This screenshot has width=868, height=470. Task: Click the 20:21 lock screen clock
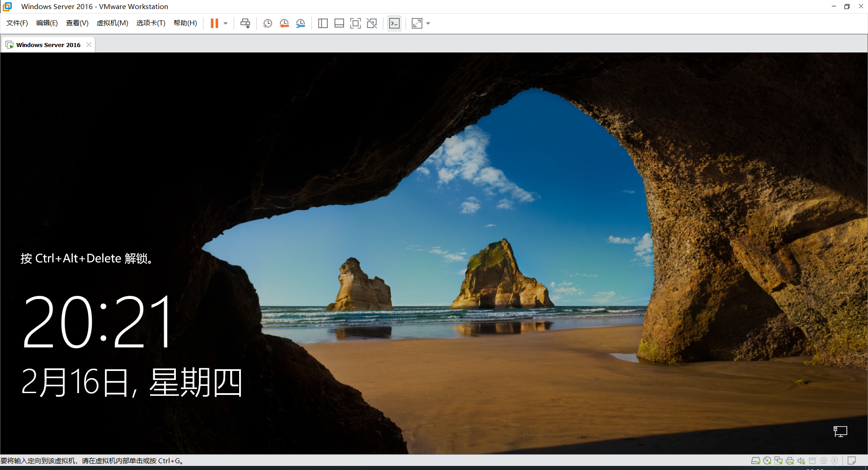97,322
